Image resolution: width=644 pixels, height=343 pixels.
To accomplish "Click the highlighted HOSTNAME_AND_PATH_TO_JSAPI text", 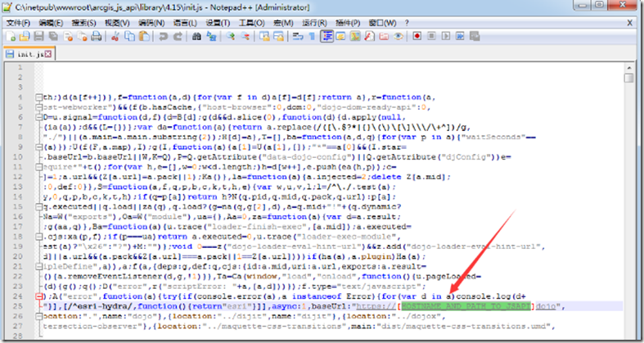I will click(x=466, y=306).
